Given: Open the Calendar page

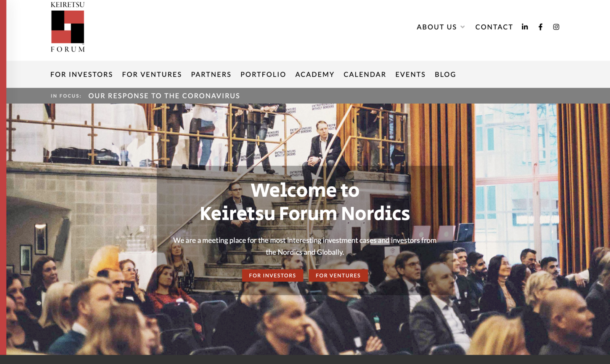Looking at the screenshot, I should point(364,74).
